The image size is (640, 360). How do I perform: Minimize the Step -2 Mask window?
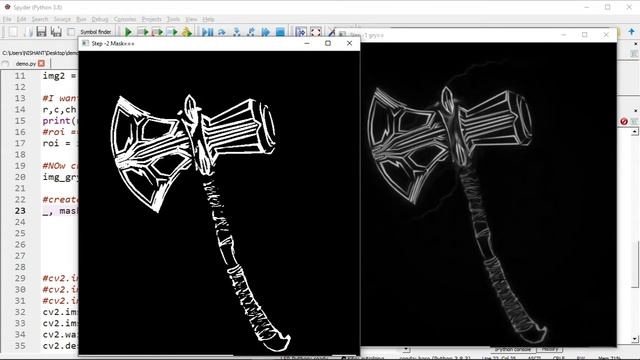click(x=307, y=43)
